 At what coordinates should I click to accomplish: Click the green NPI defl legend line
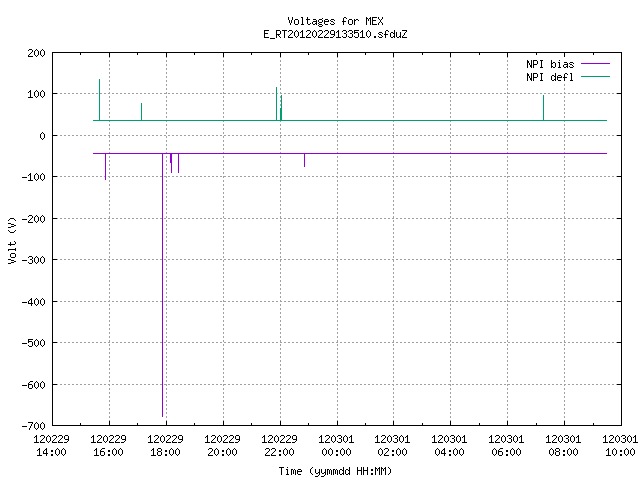(595, 76)
